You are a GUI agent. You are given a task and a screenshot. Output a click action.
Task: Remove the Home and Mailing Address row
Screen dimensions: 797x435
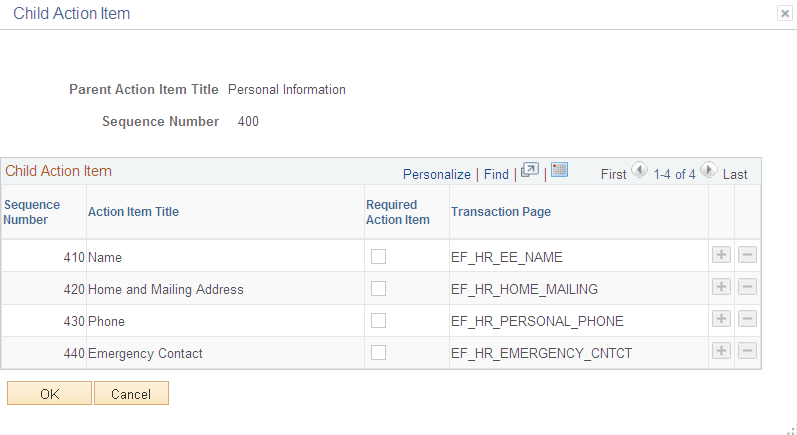point(747,287)
